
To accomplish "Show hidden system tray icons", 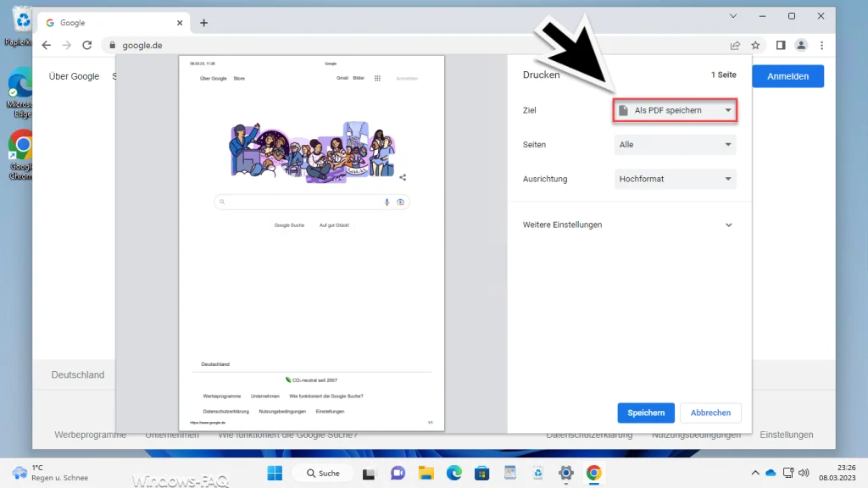I will point(755,473).
